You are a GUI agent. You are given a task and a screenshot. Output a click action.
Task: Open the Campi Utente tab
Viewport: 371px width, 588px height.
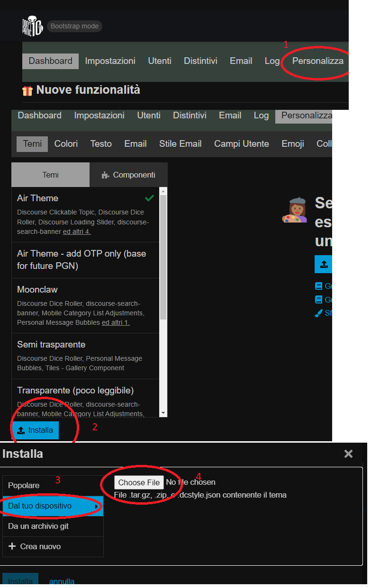241,144
